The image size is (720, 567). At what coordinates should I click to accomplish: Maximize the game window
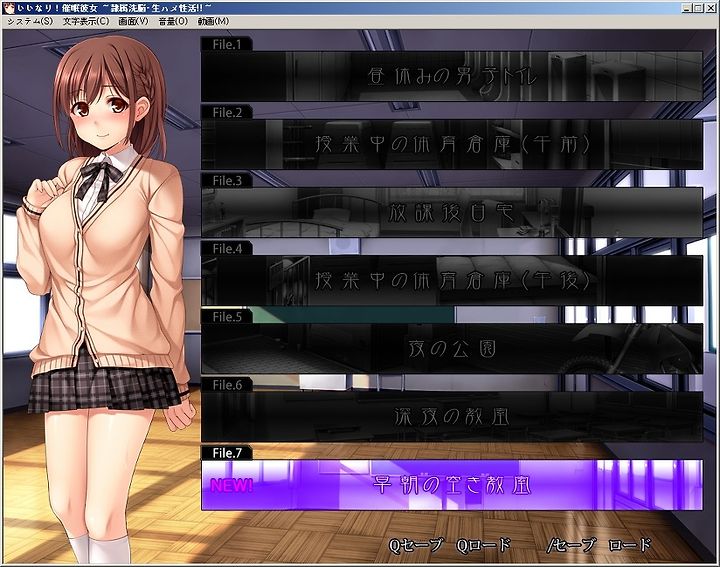pyautogui.click(x=698, y=8)
